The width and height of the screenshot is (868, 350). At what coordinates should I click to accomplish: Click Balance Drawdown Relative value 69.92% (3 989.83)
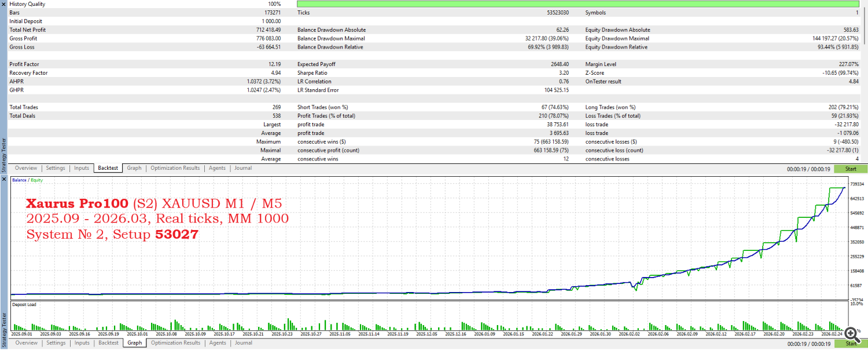tap(548, 48)
